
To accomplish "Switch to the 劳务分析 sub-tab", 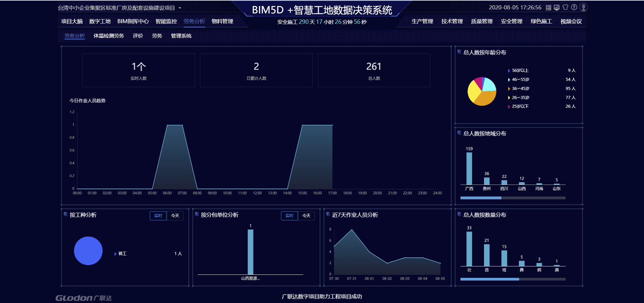I will (74, 36).
